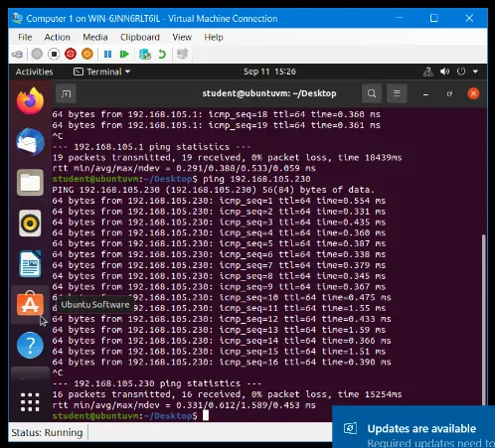Image resolution: width=495 pixels, height=448 pixels.
Task: Open the View menu
Action: 182,37
